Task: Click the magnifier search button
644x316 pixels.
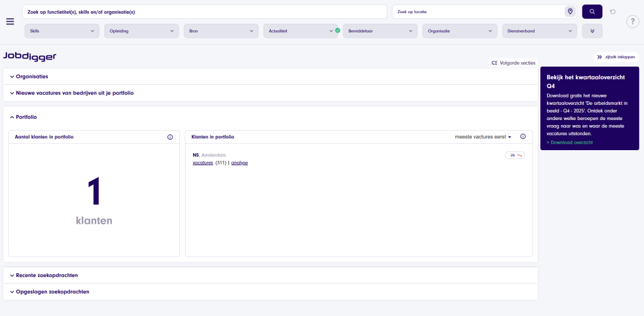Action: (592, 11)
